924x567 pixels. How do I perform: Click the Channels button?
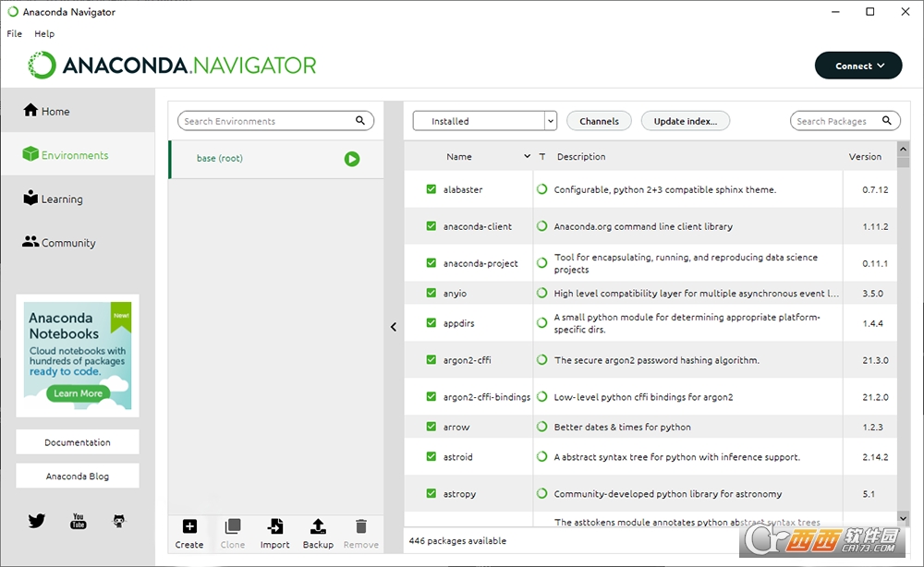[599, 121]
